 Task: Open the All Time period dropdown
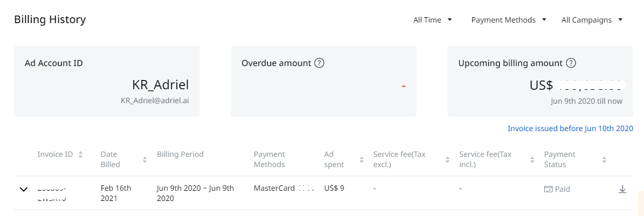tap(433, 20)
